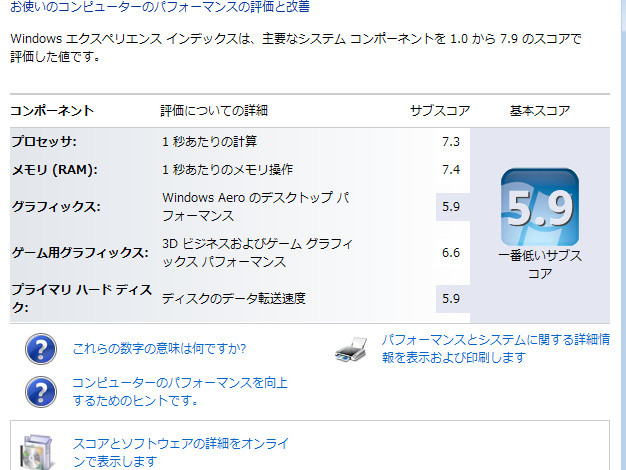
Task: Select the メモリ (RAM): row label
Action: click(55, 170)
